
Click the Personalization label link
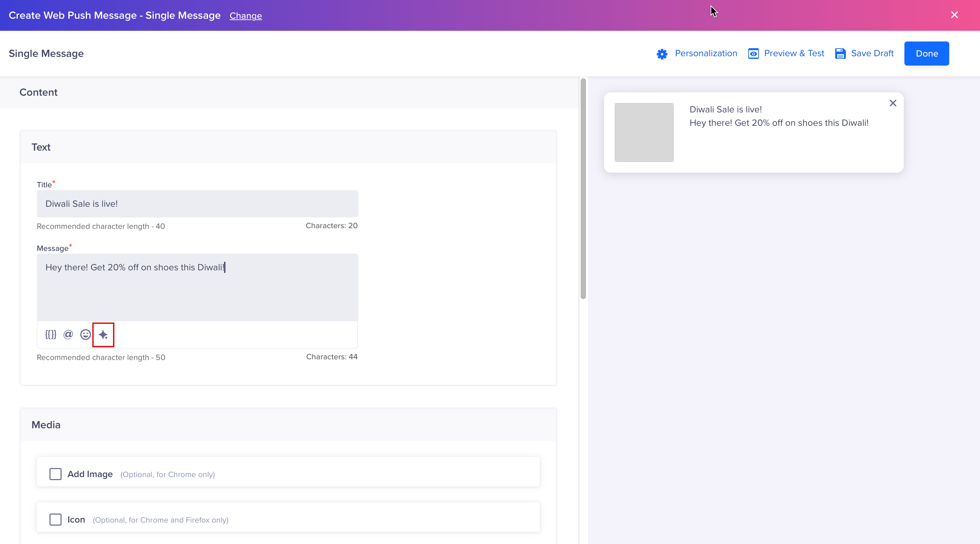tap(705, 53)
